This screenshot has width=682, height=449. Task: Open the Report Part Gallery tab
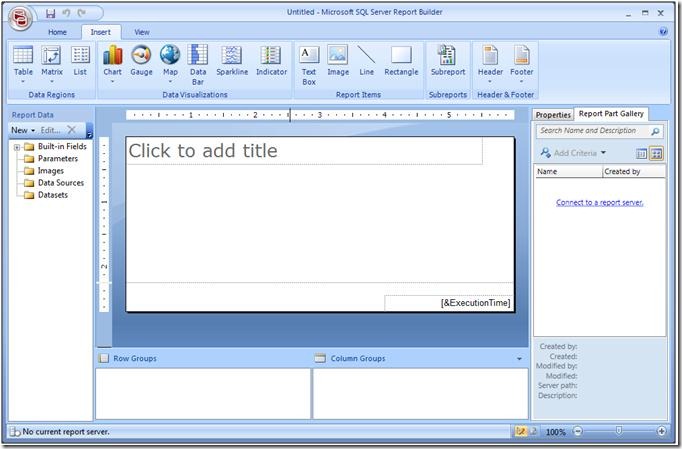tap(611, 114)
